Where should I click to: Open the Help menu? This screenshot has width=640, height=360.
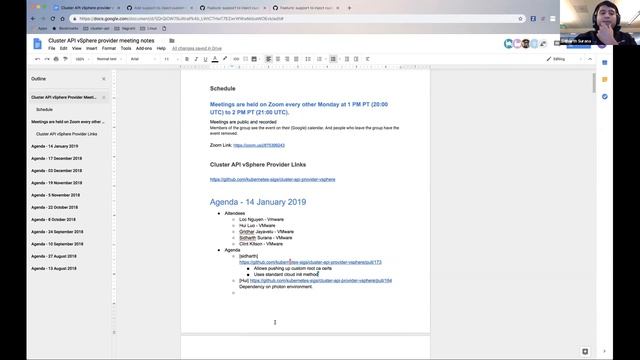click(161, 49)
